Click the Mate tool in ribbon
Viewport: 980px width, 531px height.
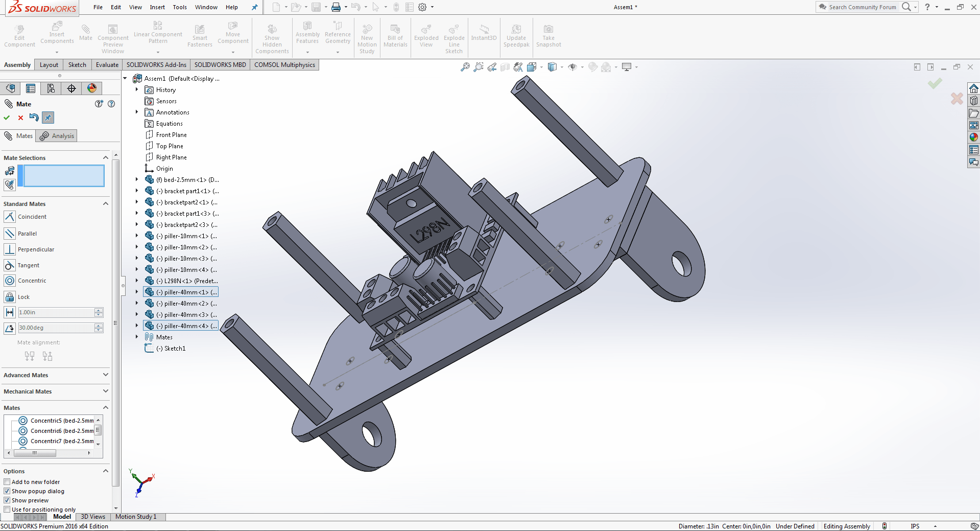[85, 33]
